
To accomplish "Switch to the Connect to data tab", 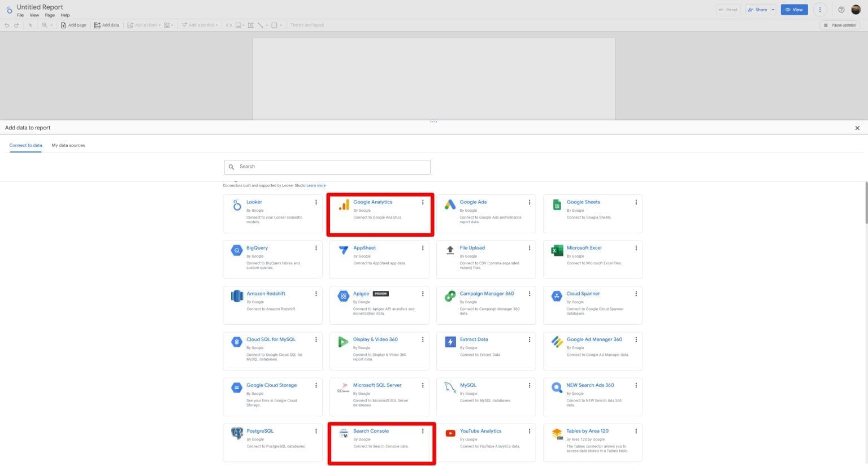I will [25, 145].
